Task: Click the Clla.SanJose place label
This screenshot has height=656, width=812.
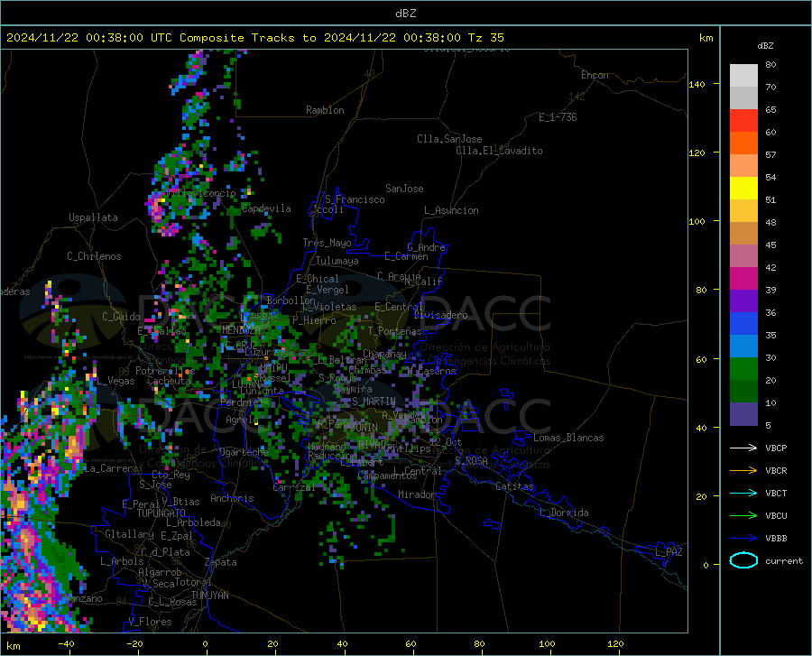Action: 449,139
